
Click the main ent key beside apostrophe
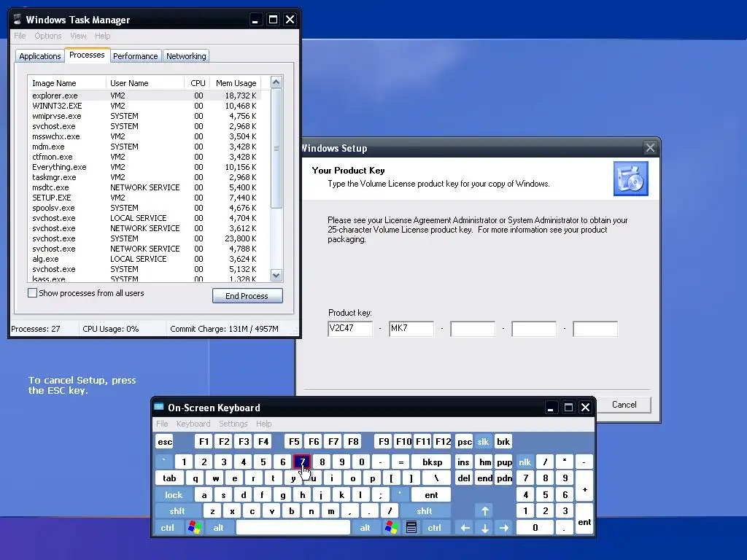click(x=431, y=495)
